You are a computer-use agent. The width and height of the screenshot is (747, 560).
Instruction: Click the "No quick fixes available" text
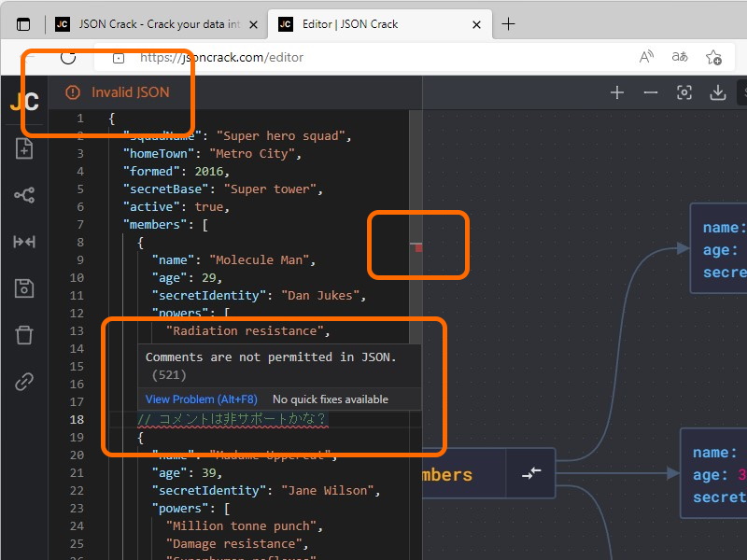pos(331,399)
